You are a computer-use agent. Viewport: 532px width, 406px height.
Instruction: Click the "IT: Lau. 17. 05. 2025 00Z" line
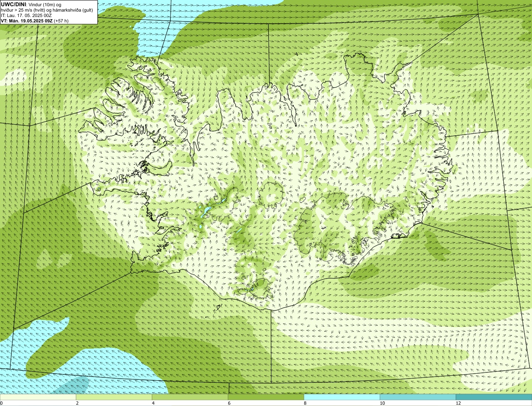coord(26,15)
